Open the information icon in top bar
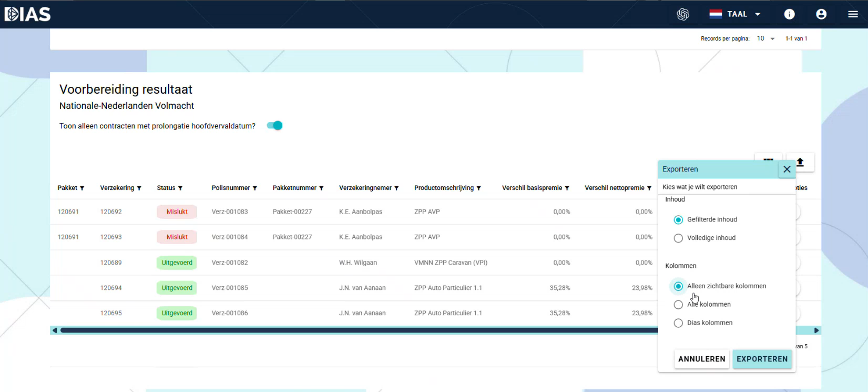 (790, 14)
